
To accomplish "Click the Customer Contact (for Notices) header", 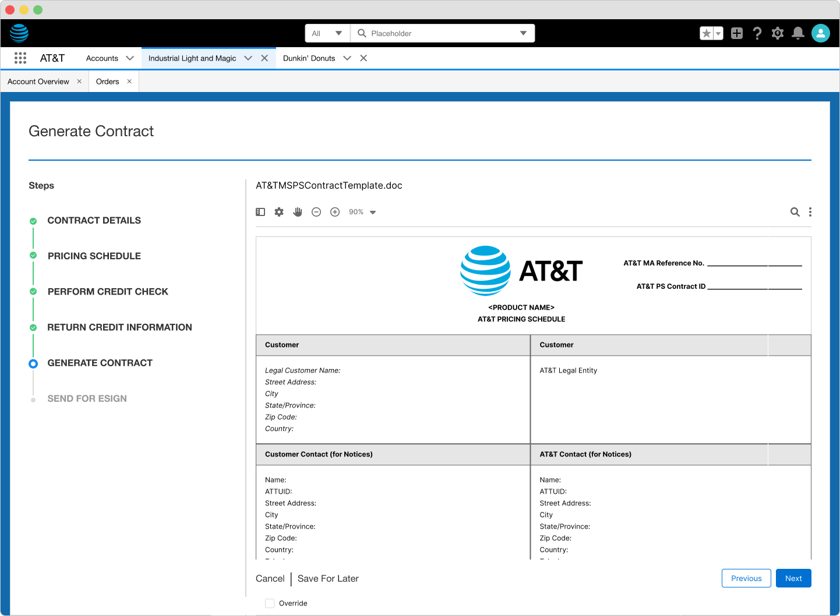I will click(319, 454).
